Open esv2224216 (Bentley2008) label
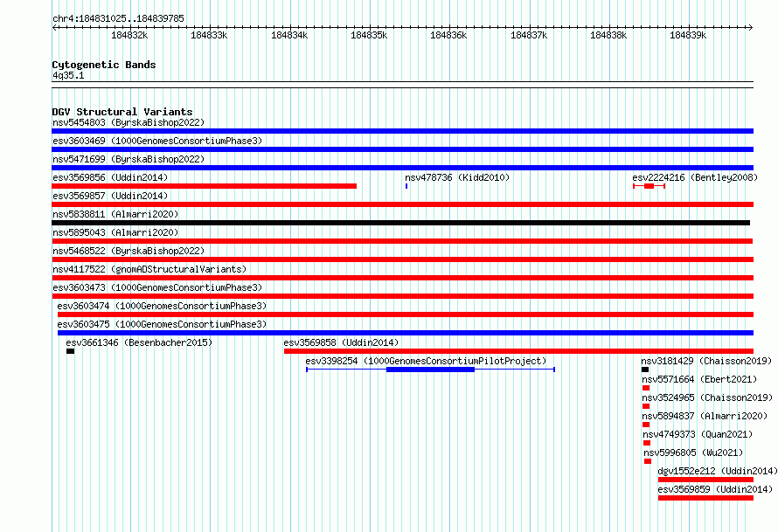Viewport: 778px width, 532px height. click(695, 177)
